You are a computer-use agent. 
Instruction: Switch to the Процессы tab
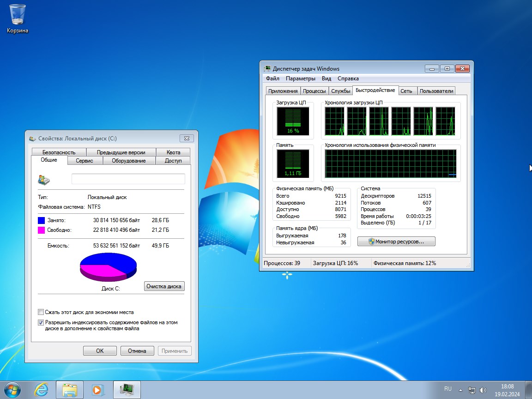(315, 91)
